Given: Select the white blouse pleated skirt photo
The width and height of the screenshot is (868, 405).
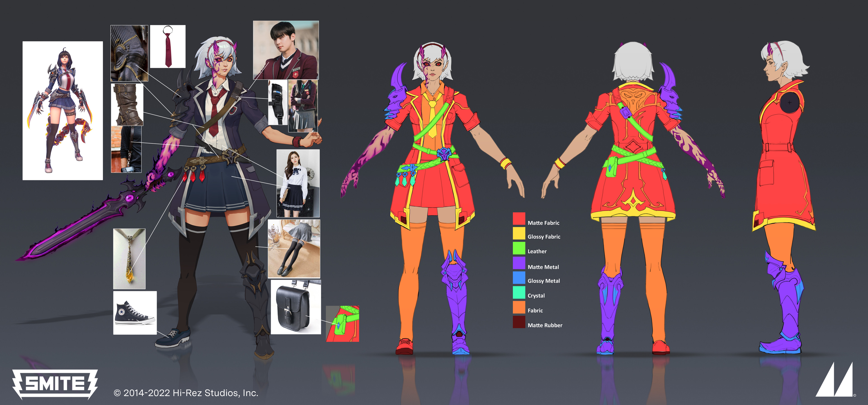Looking at the screenshot, I should pyautogui.click(x=298, y=183).
